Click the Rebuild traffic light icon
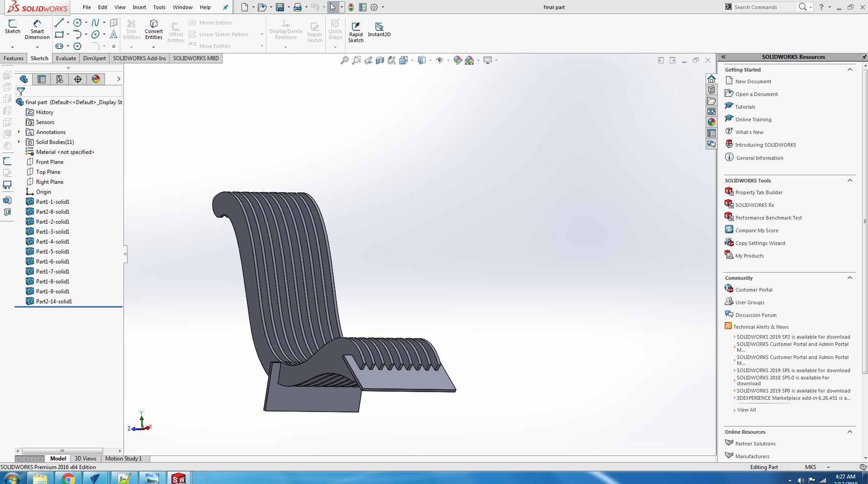Screen dimensions: 868x484 [x=351, y=7]
